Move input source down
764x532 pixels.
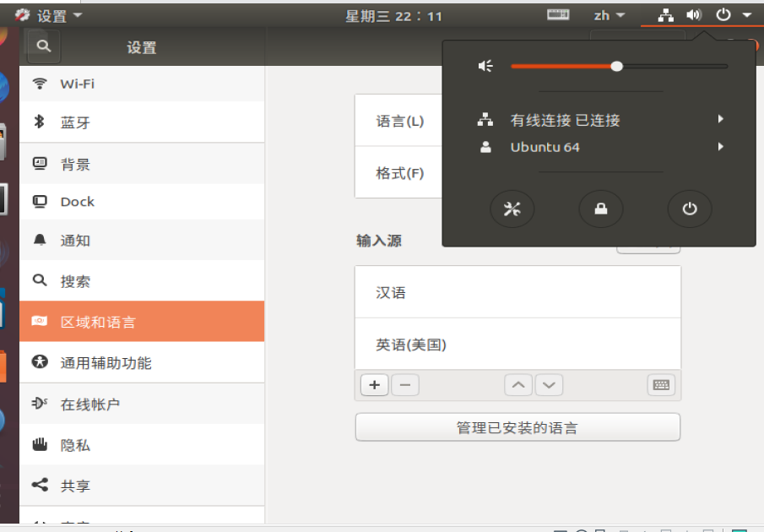click(x=549, y=385)
